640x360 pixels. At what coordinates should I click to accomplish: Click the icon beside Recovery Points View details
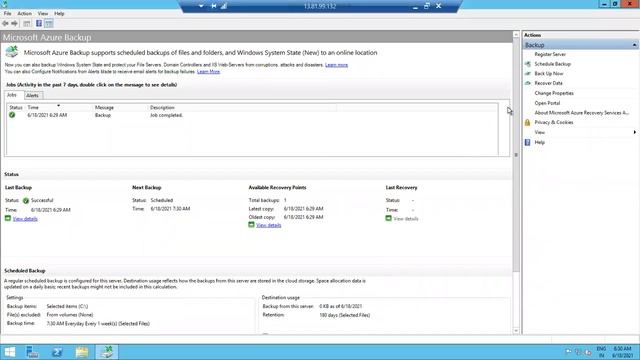[x=251, y=224]
